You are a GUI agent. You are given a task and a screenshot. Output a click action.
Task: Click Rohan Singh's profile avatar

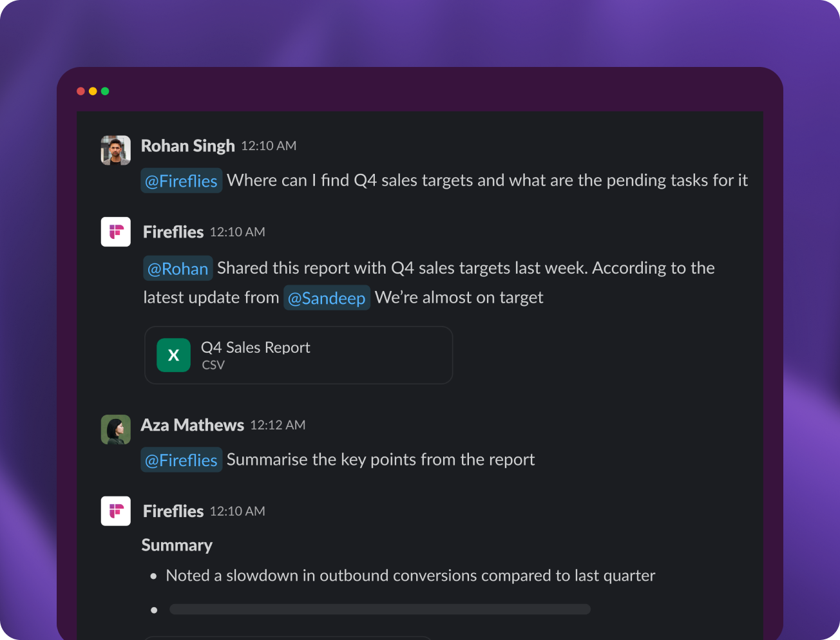click(x=116, y=150)
